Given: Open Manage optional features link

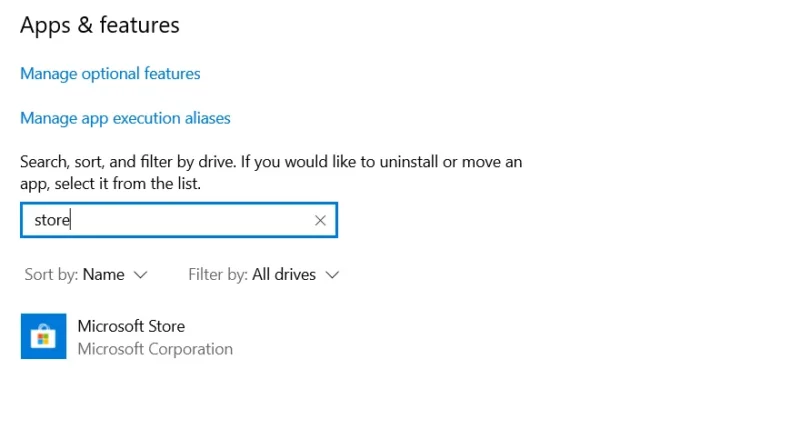Looking at the screenshot, I should pyautogui.click(x=110, y=73).
